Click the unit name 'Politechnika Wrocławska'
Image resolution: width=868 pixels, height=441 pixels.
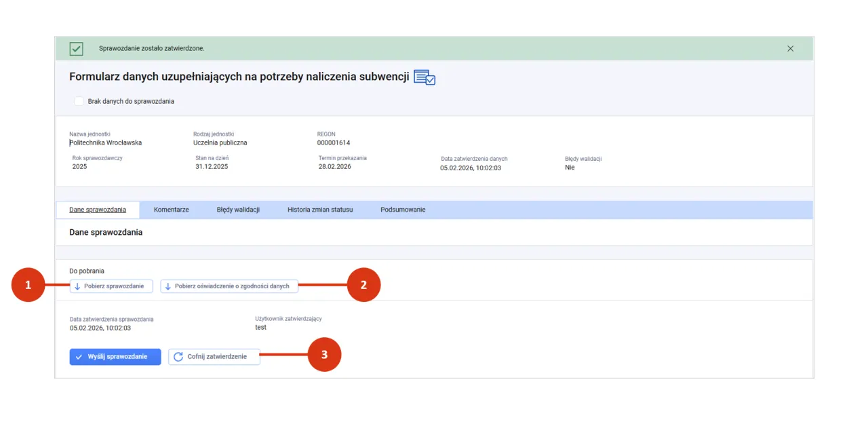pyautogui.click(x=106, y=143)
